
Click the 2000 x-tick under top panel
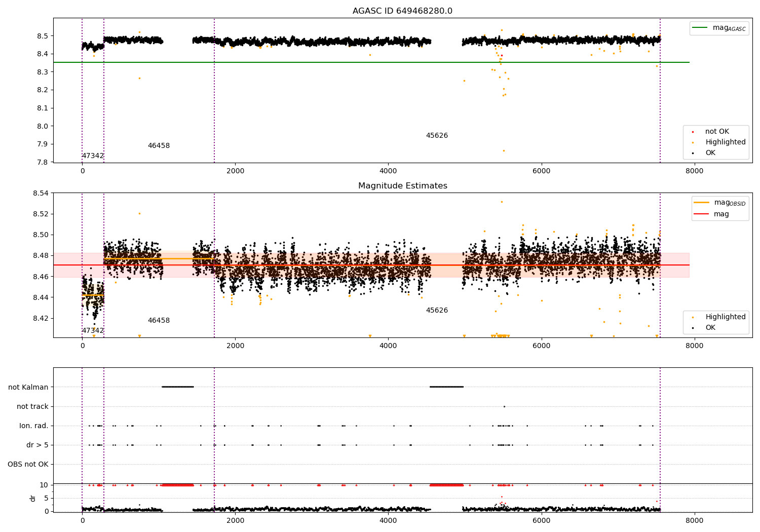235,171
